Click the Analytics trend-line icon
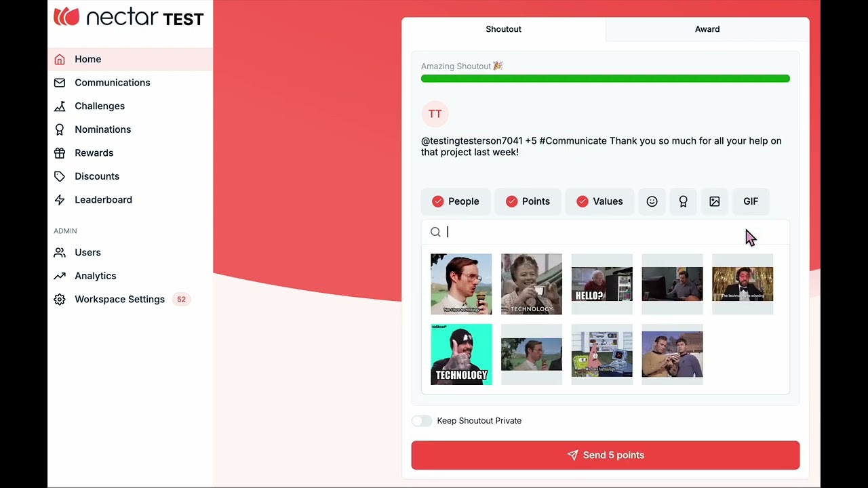The image size is (868, 488). point(60,276)
